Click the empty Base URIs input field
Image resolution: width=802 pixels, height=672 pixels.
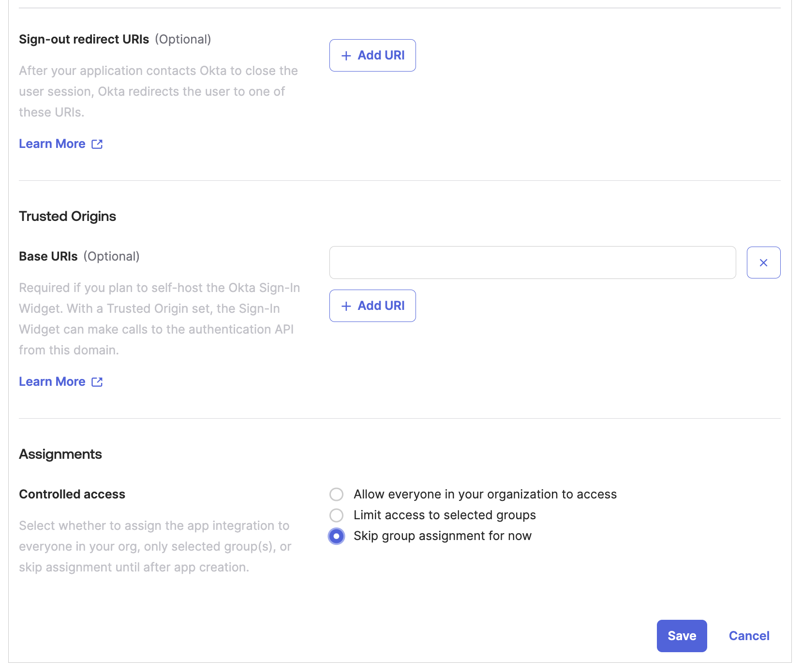click(x=532, y=263)
